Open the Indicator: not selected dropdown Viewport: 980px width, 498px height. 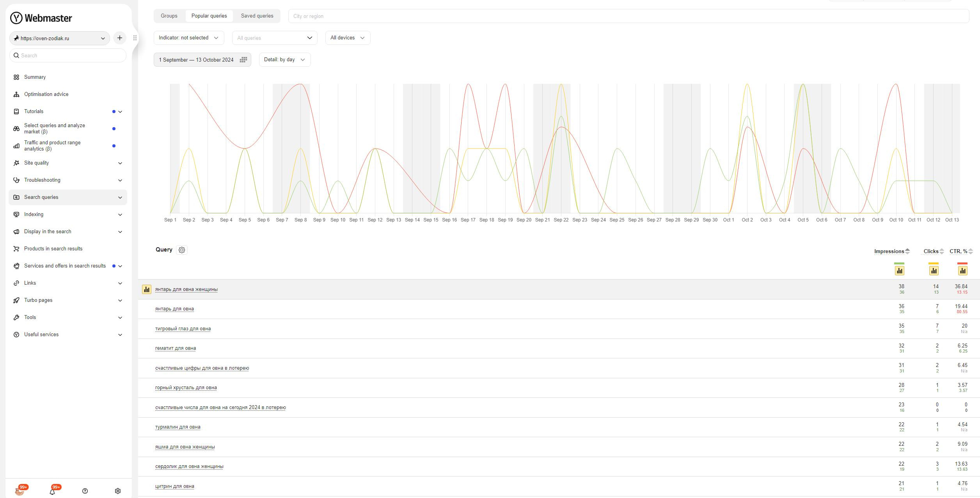pos(189,38)
